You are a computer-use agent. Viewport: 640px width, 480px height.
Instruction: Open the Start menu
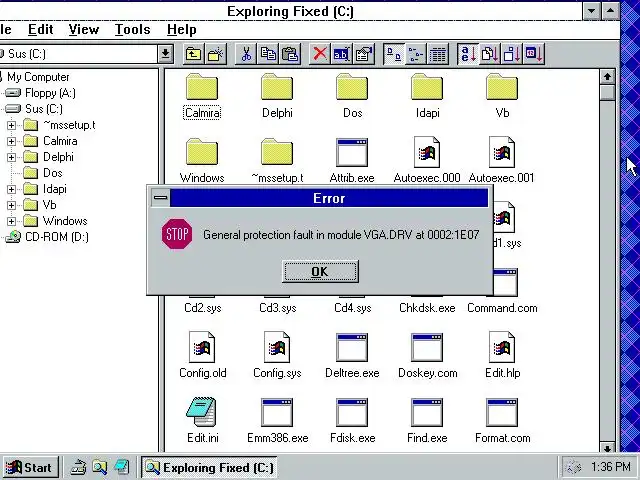[30, 467]
